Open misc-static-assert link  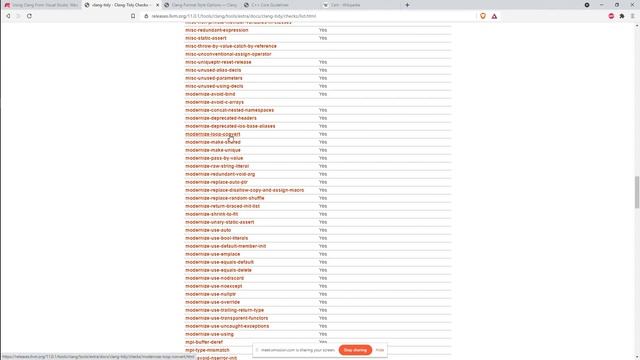click(x=206, y=38)
